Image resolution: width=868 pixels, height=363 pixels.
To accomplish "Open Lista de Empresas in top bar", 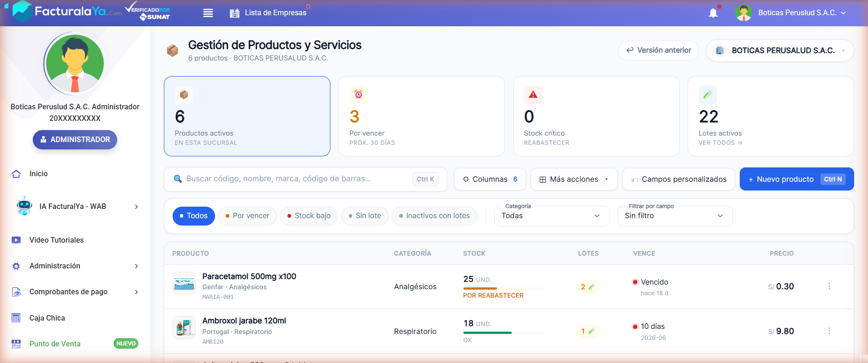I will 275,13.
